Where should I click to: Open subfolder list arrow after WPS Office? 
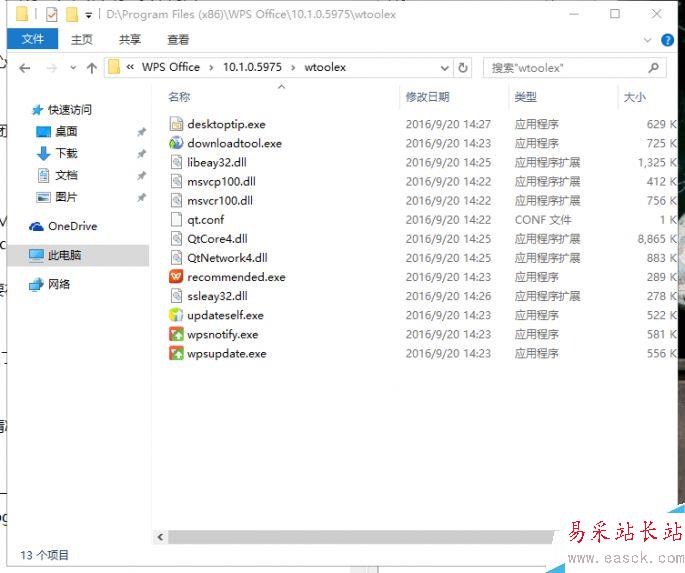(211, 68)
